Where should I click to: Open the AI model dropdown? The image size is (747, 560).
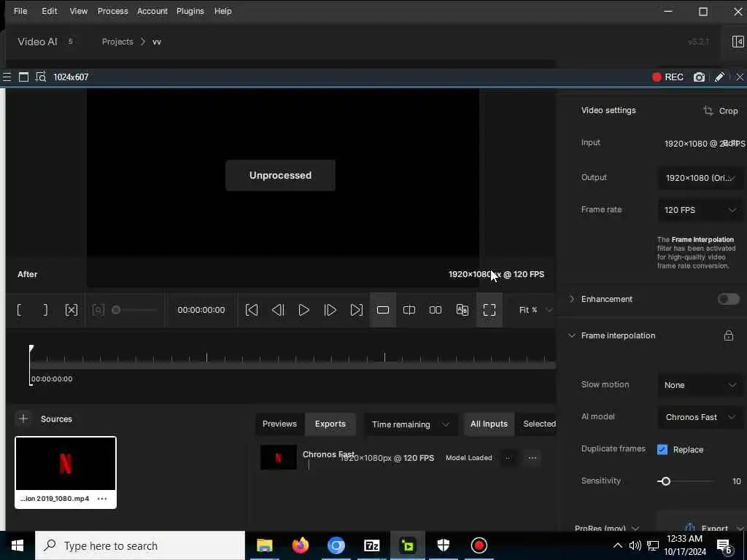700,417
